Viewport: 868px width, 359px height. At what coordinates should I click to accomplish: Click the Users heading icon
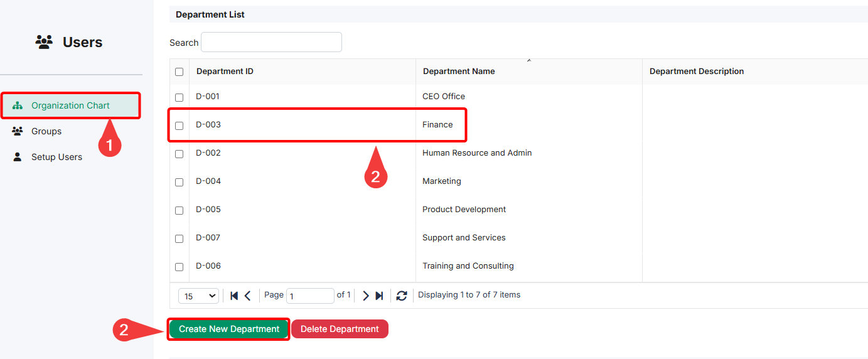click(44, 42)
